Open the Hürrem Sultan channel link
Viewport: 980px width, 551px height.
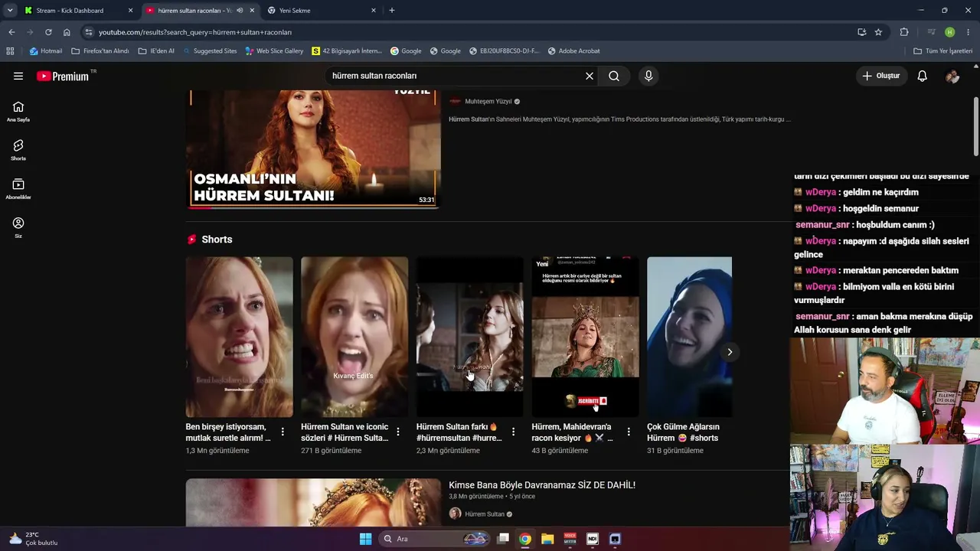click(x=484, y=514)
